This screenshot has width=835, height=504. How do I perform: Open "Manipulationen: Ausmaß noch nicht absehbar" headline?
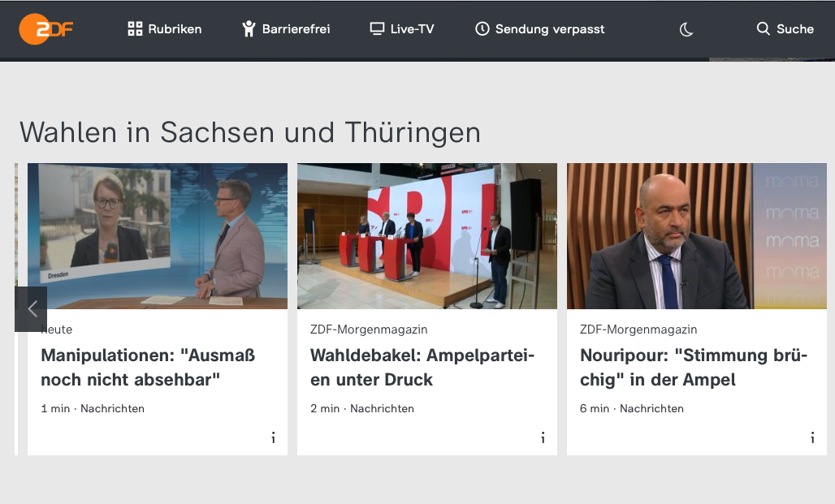148,367
